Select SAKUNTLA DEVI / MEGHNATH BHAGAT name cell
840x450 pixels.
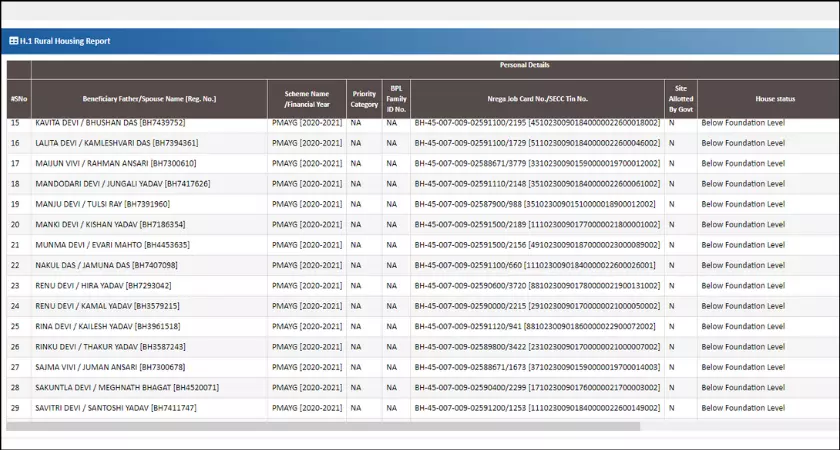127,387
